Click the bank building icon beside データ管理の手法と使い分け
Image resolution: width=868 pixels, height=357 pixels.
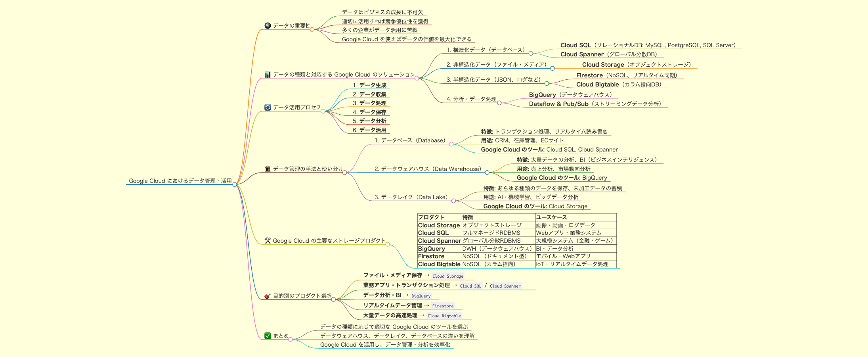pyautogui.click(x=268, y=169)
